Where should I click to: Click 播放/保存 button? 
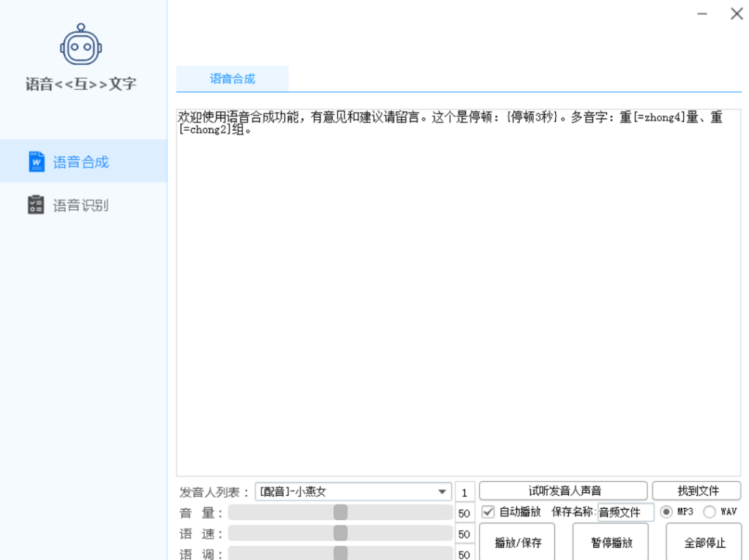coord(517,542)
